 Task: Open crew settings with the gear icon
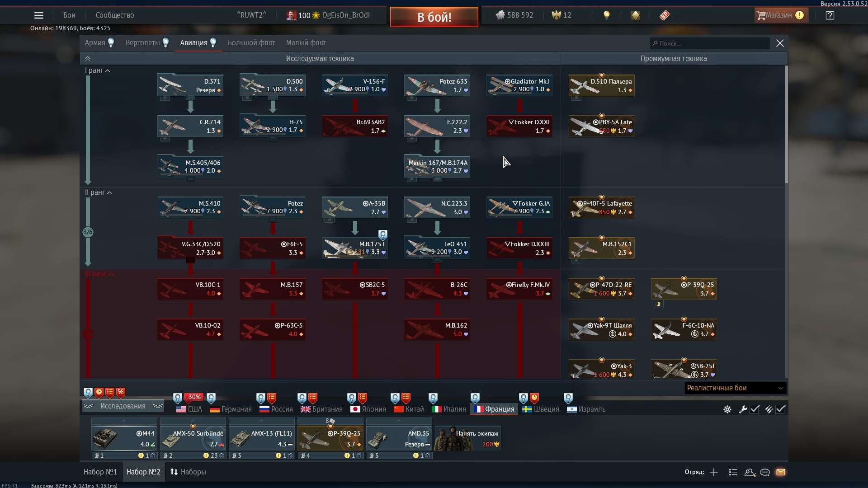pyautogui.click(x=727, y=409)
